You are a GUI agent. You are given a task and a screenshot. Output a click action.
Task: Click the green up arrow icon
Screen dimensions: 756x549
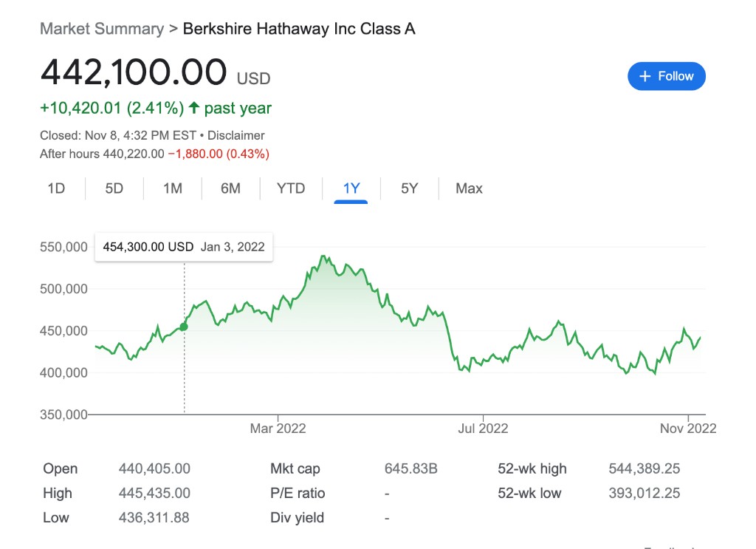[194, 108]
